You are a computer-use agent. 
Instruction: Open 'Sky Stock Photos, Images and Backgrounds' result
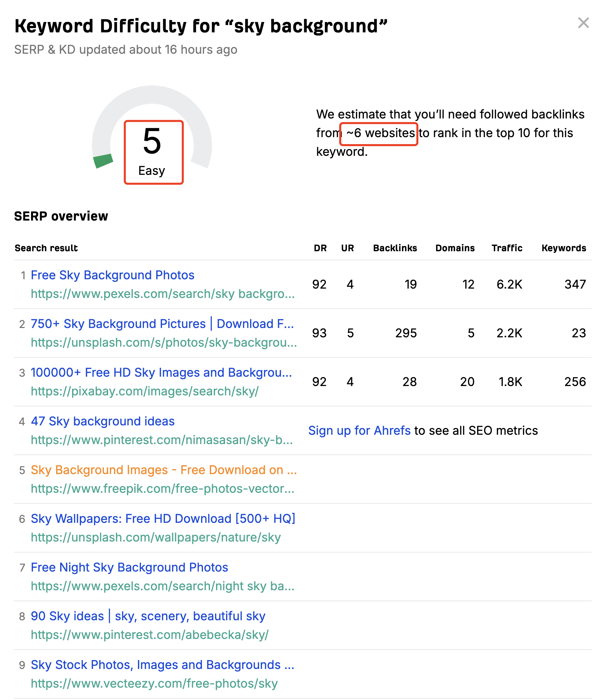(163, 665)
